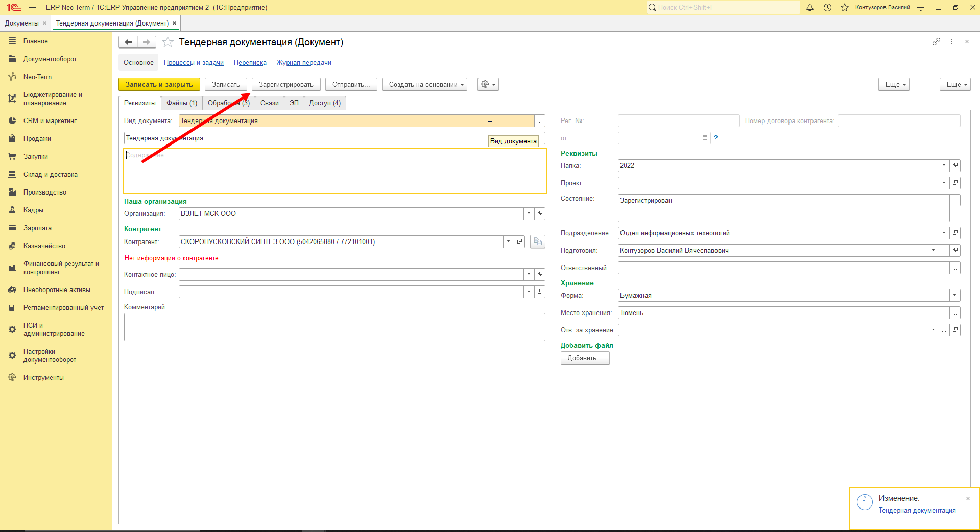Open Neo-Term sidebar section

coord(37,77)
